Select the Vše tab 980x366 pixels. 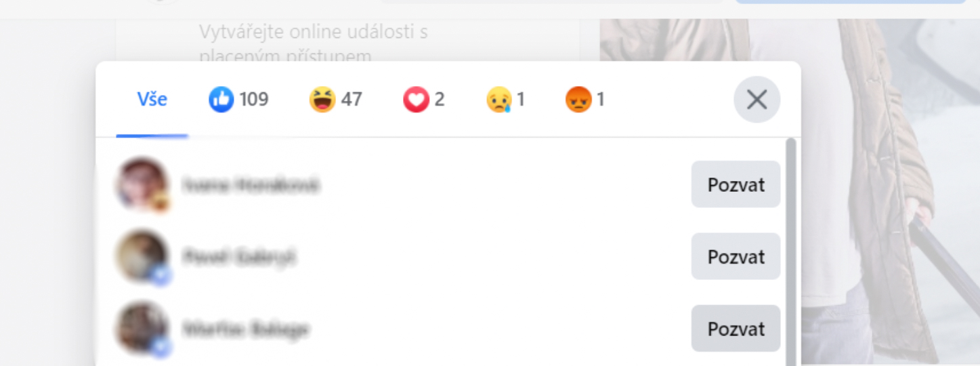152,100
